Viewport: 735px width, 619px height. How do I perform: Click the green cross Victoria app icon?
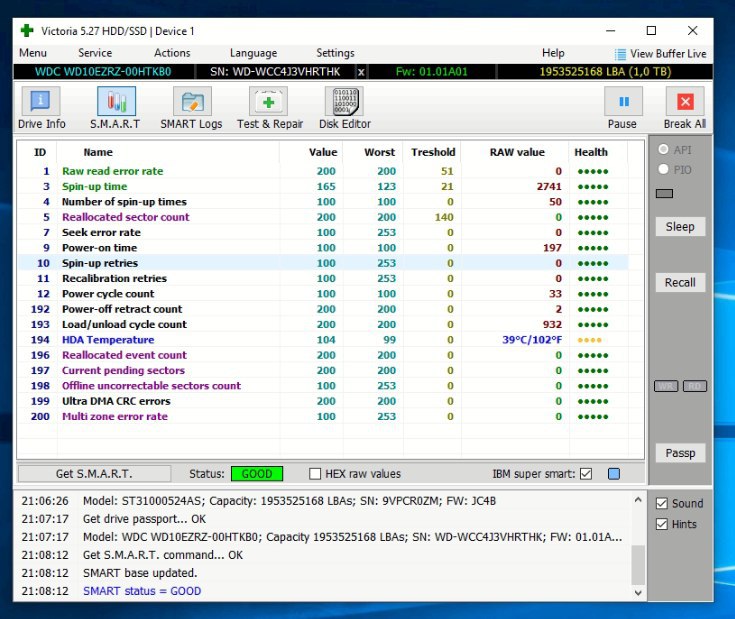(27, 31)
